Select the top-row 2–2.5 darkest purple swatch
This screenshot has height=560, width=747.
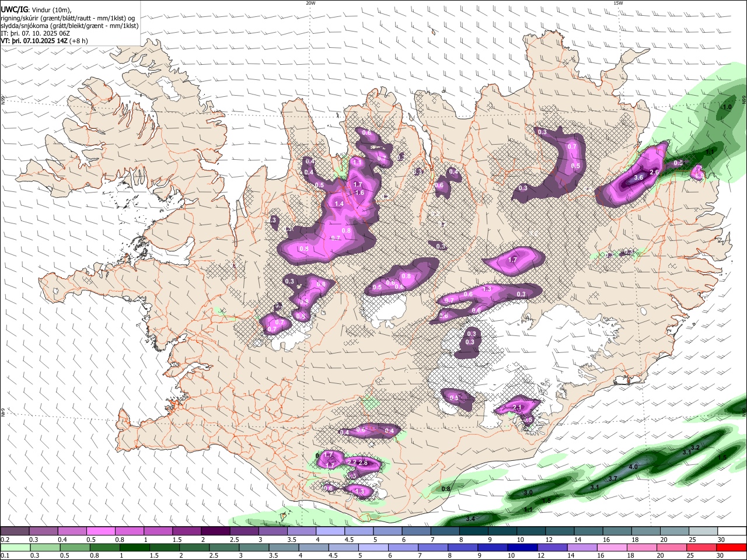(215, 531)
